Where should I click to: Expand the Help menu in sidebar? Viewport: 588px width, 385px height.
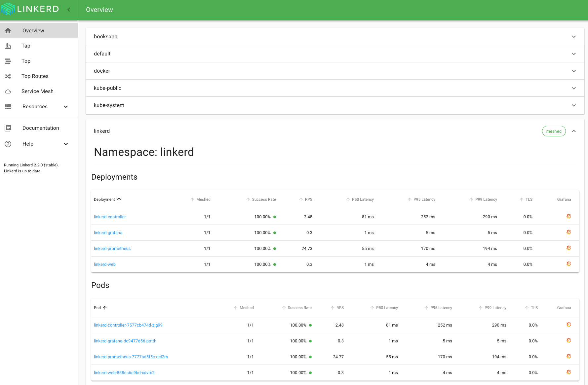click(x=66, y=144)
